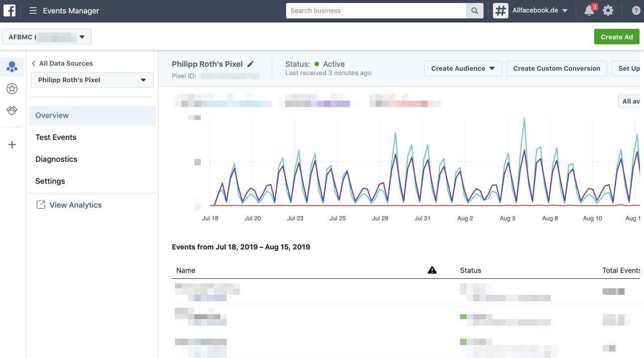Image resolution: width=644 pixels, height=358 pixels.
Task: Sort by the Name column header
Action: tap(186, 270)
